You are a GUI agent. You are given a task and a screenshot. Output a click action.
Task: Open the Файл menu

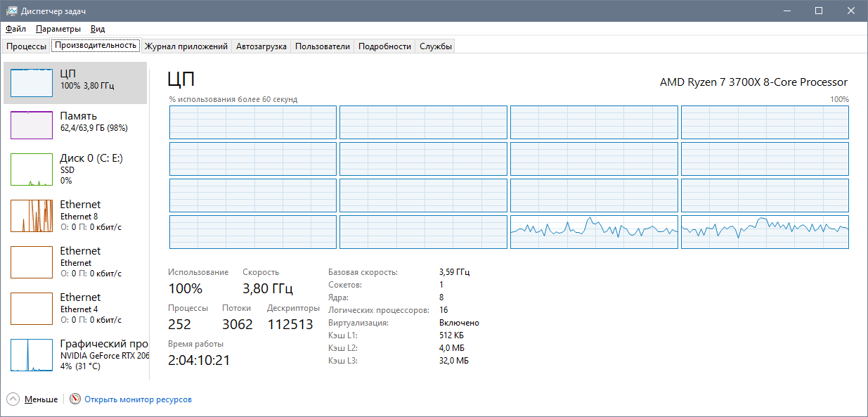tap(16, 29)
